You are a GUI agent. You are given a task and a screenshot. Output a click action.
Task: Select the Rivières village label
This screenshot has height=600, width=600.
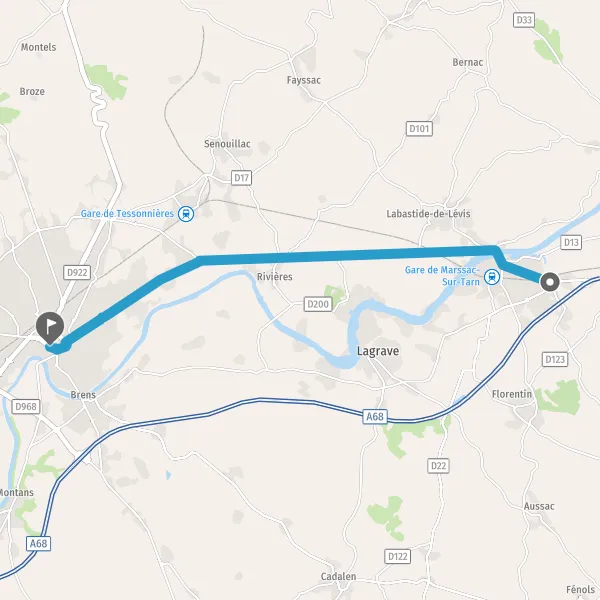coord(274,277)
